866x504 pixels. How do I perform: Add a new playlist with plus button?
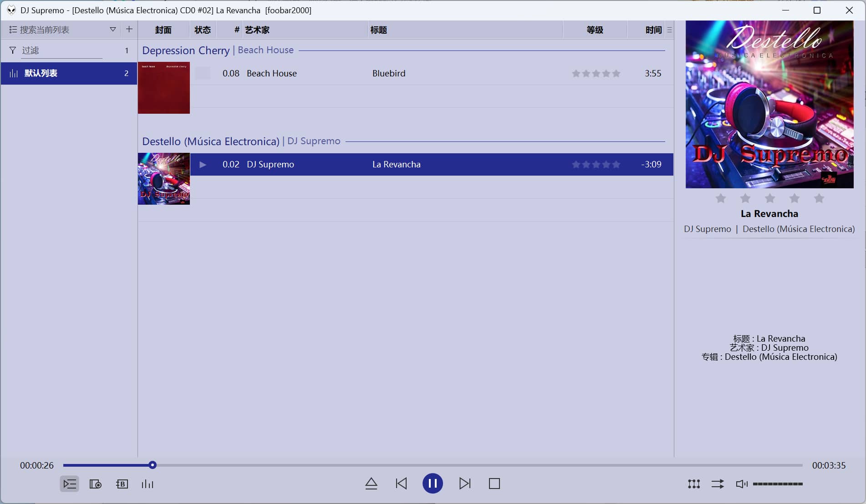[129, 30]
